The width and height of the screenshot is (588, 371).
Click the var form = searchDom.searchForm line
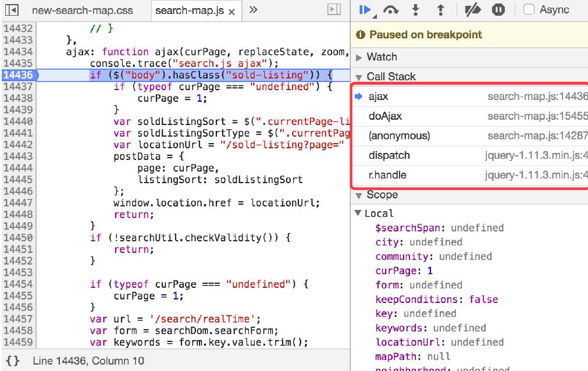(x=184, y=331)
